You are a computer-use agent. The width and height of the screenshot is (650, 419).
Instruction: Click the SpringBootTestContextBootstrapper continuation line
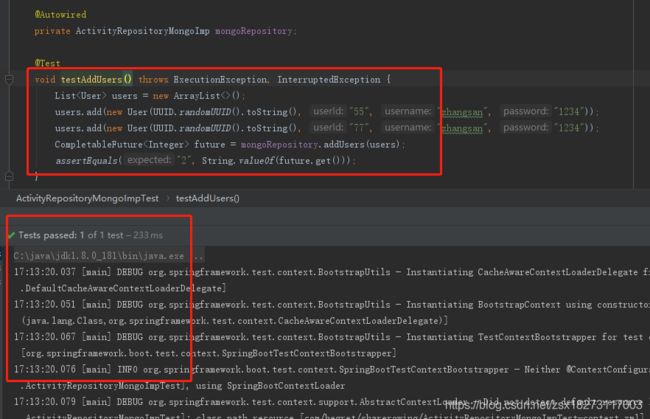(209, 353)
